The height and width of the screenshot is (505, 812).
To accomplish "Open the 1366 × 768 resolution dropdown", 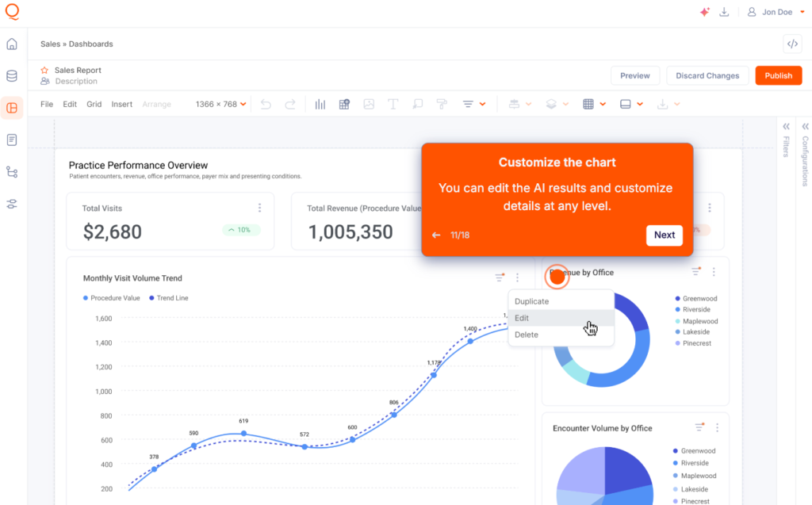I will coord(221,104).
